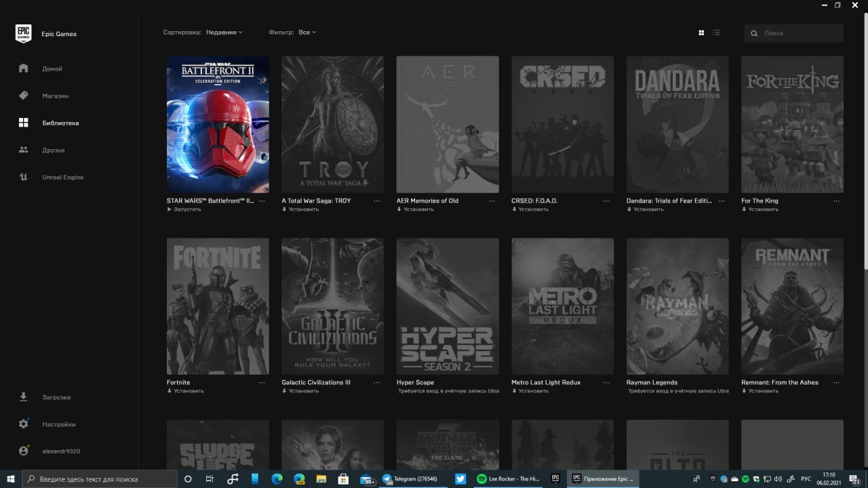Click the Epic Games logo icon

tap(24, 34)
